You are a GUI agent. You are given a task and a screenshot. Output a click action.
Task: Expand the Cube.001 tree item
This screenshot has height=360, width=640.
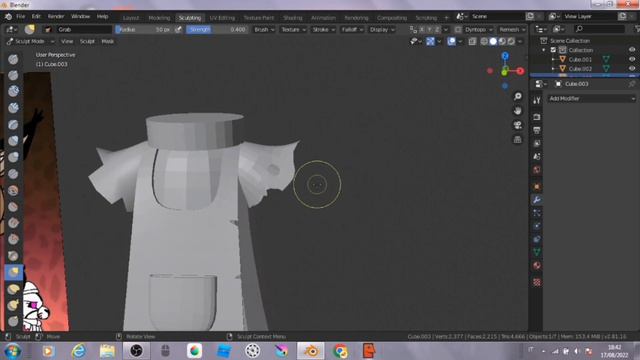coord(553,60)
